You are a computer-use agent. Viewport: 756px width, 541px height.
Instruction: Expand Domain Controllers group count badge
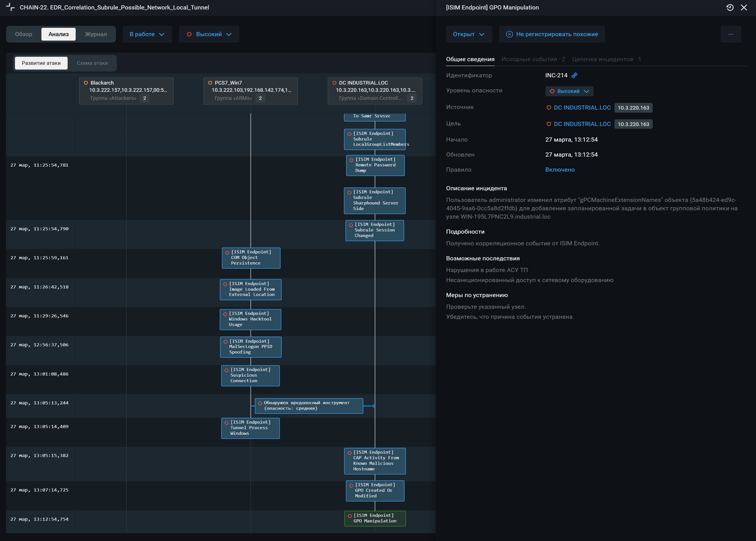412,98
